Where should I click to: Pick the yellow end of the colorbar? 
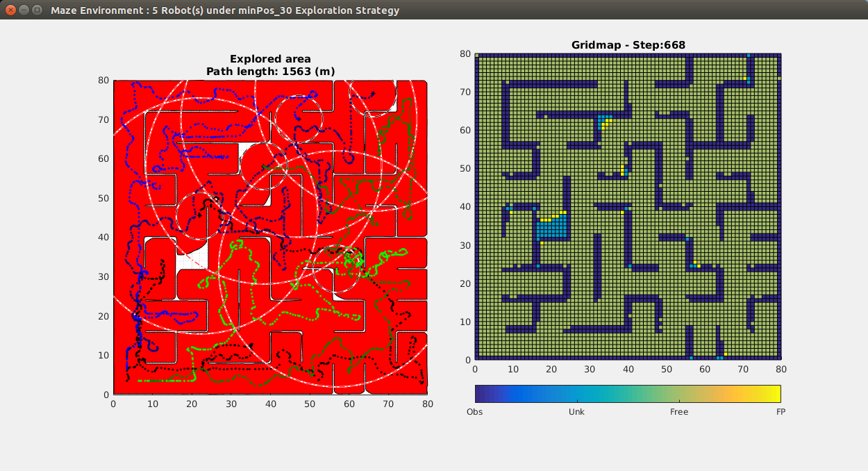pos(775,394)
